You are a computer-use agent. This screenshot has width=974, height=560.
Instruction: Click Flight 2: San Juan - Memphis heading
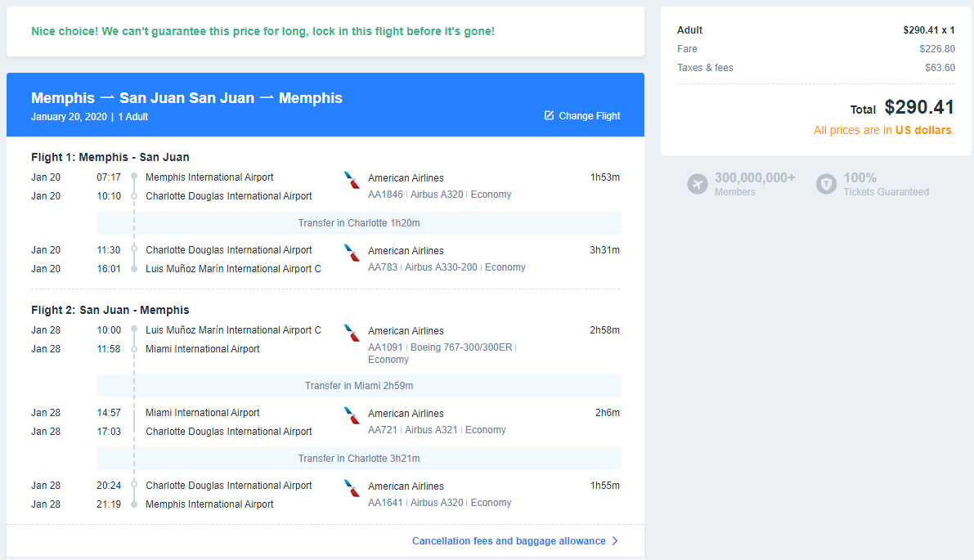coord(110,310)
